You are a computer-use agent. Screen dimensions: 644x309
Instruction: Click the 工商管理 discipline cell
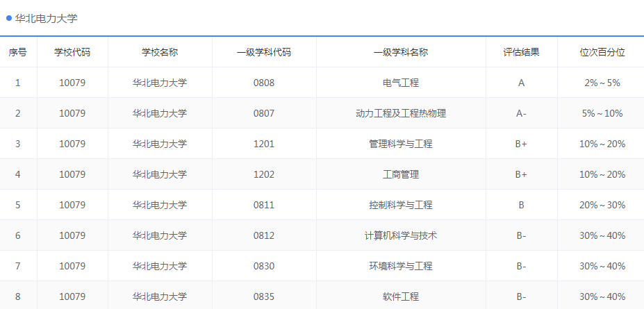pyautogui.click(x=401, y=174)
